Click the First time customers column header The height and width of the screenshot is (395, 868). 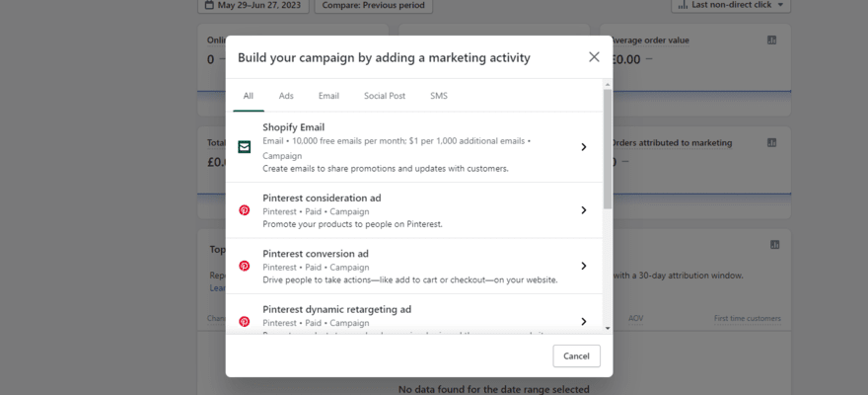[x=748, y=319]
